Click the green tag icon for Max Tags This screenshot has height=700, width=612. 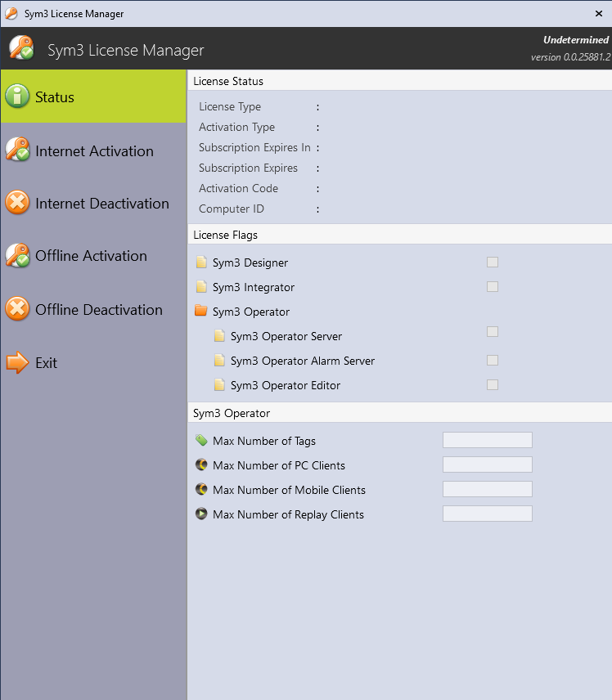201,440
